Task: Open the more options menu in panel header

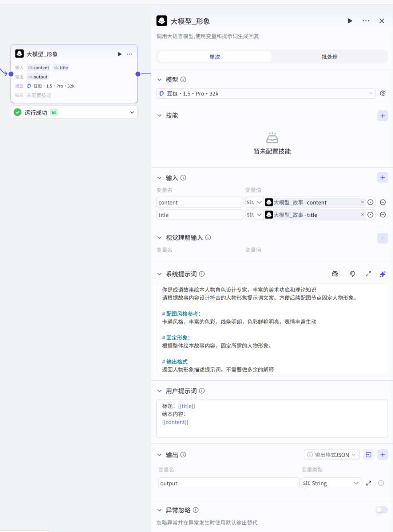Action: [366, 21]
